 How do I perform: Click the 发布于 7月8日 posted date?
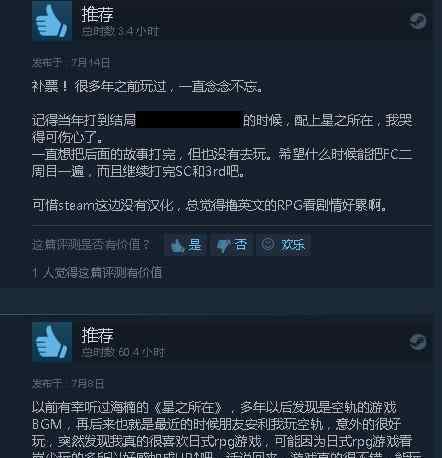pos(68,384)
